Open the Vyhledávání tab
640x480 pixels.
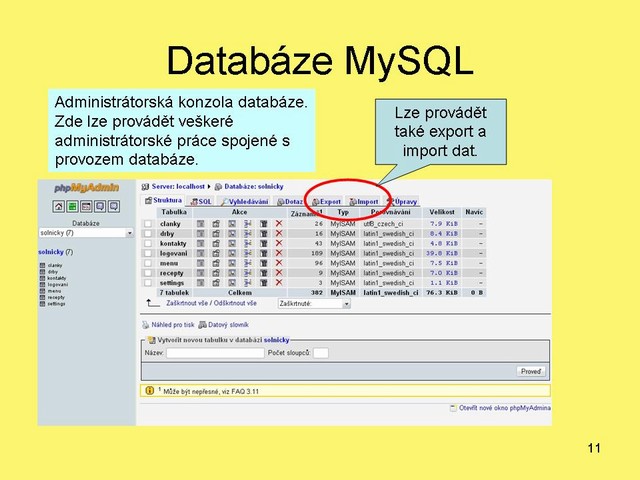coord(245,202)
